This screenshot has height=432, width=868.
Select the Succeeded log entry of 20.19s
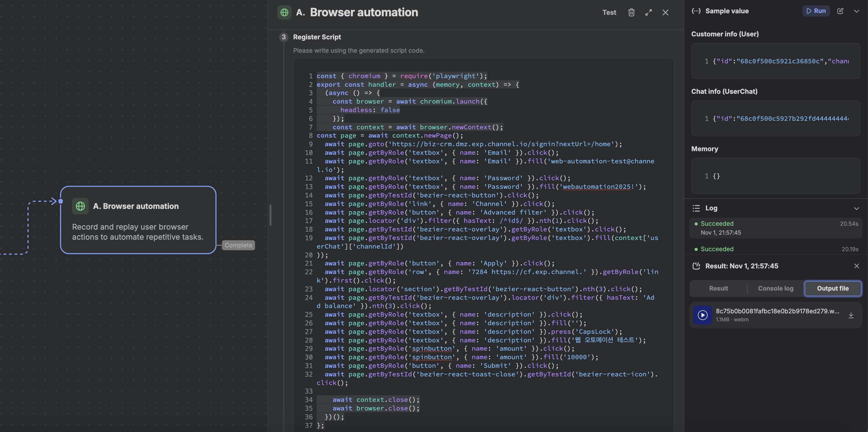tap(775, 249)
